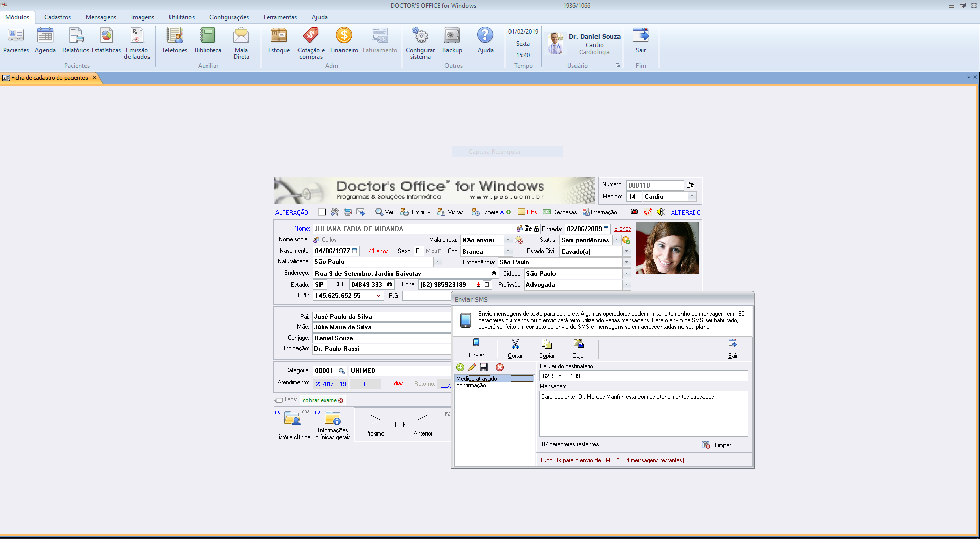Click the camera icon in patient toolbar
980x539 pixels.
[x=634, y=212]
